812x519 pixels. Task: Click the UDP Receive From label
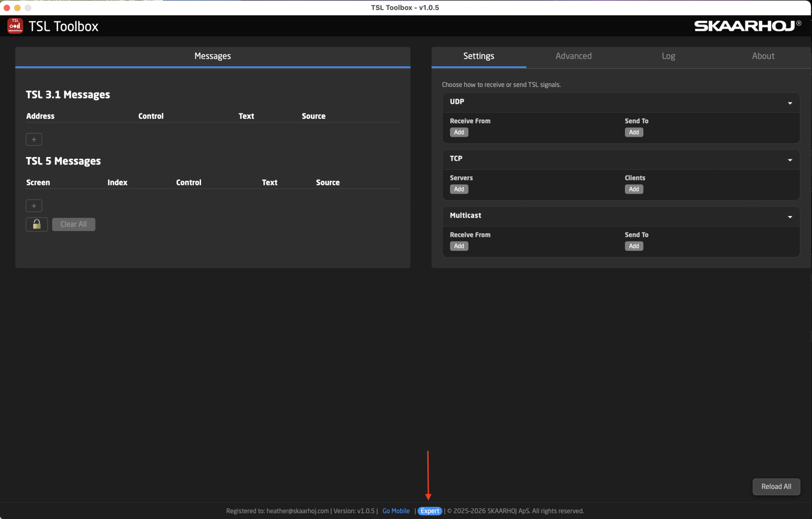(470, 121)
